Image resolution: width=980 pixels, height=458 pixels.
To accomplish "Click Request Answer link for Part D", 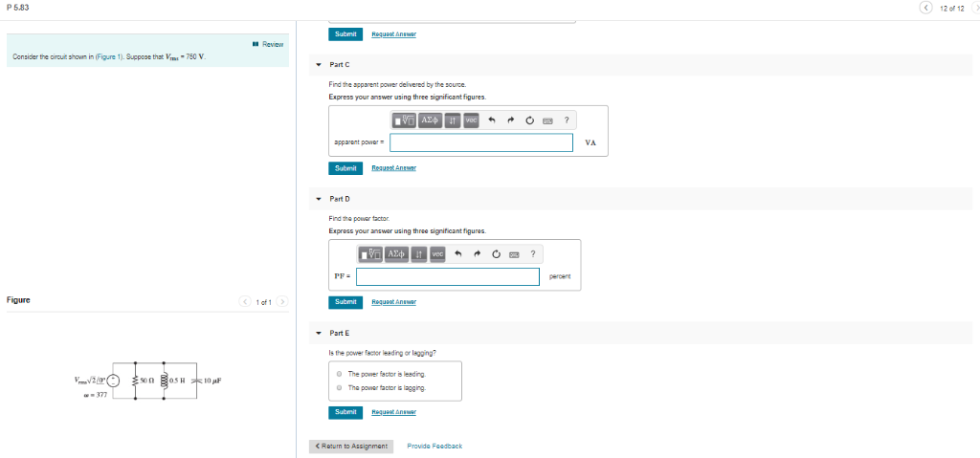I will tap(393, 302).
